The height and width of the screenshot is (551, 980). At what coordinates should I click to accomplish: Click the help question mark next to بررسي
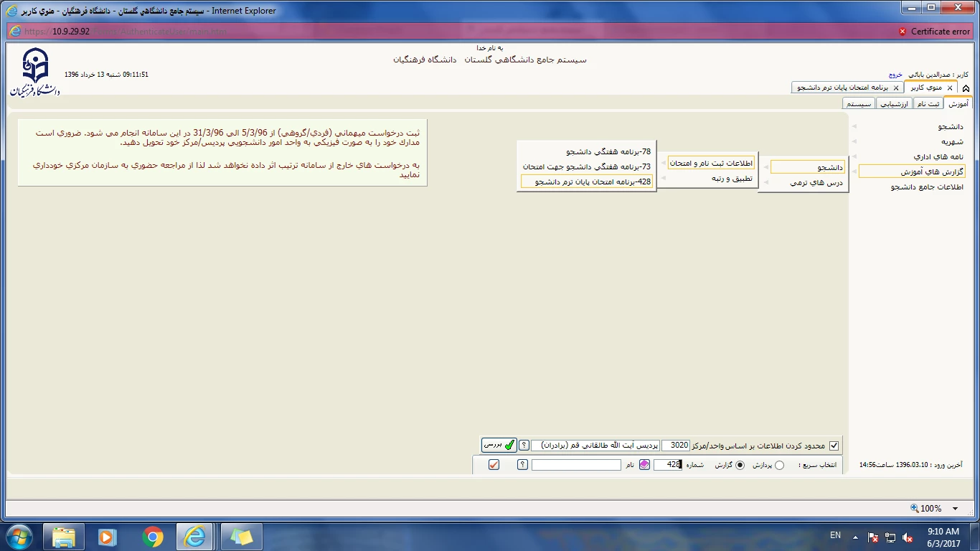point(524,446)
